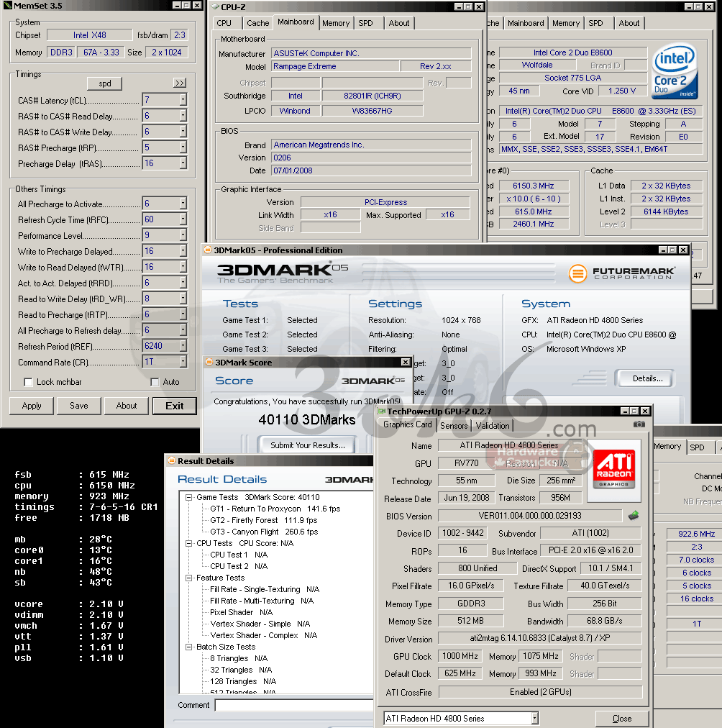Open the CAS# Latency dropdown
The height and width of the screenshot is (728, 722).
[x=183, y=100]
